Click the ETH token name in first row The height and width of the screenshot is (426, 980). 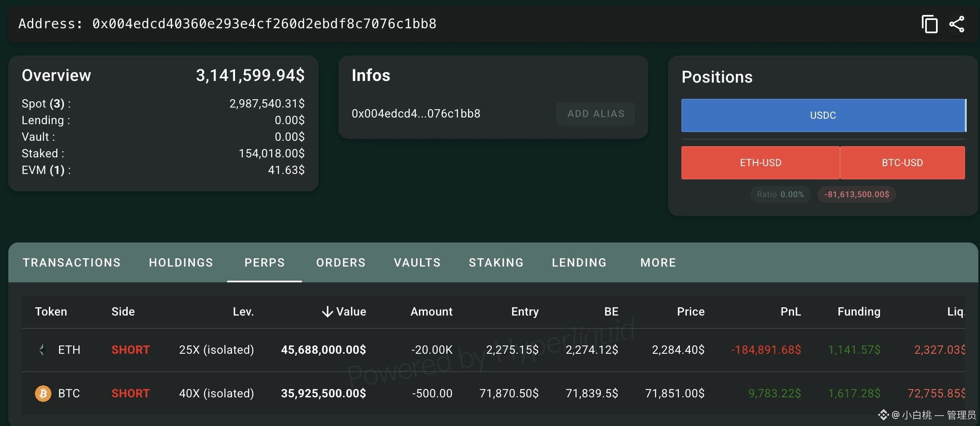[69, 350]
